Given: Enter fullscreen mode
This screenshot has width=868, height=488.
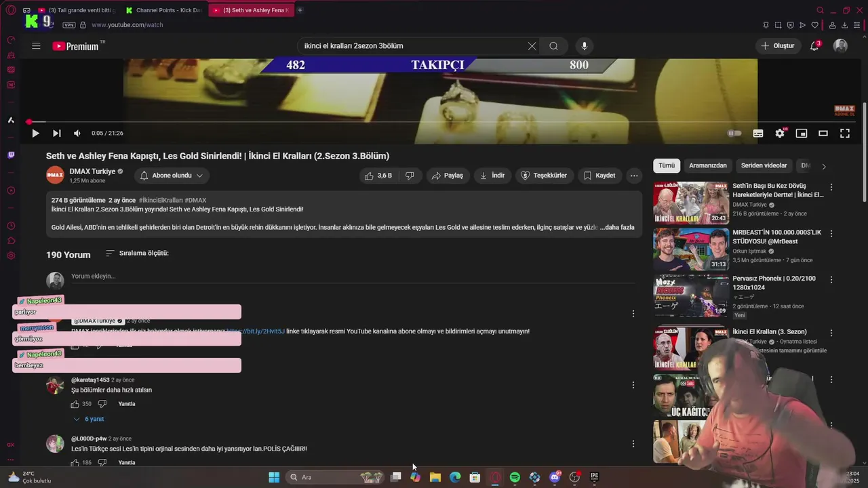Looking at the screenshot, I should (x=845, y=134).
